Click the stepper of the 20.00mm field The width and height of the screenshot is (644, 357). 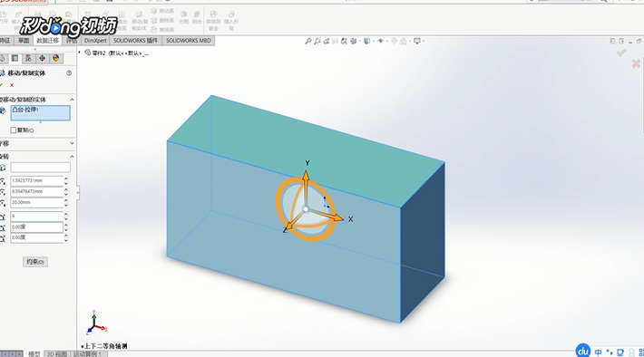tap(66, 203)
